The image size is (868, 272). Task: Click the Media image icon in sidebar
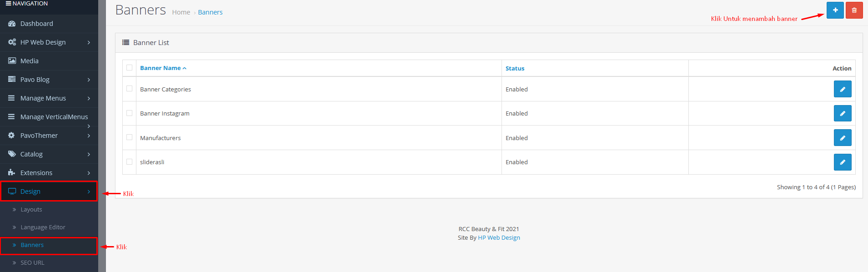tap(12, 61)
